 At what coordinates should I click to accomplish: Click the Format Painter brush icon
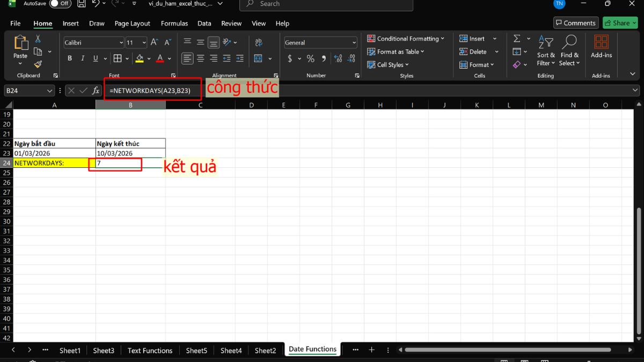click(38, 64)
